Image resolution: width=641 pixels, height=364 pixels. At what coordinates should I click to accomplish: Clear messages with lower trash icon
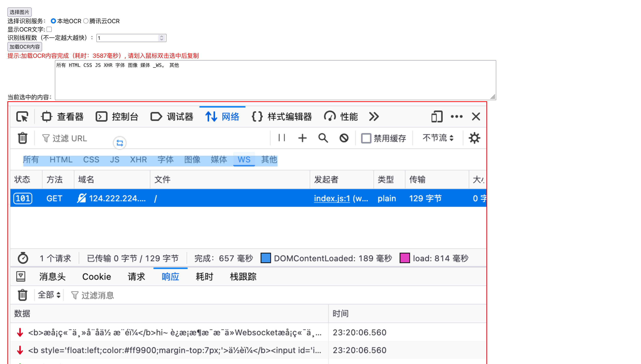(23, 295)
